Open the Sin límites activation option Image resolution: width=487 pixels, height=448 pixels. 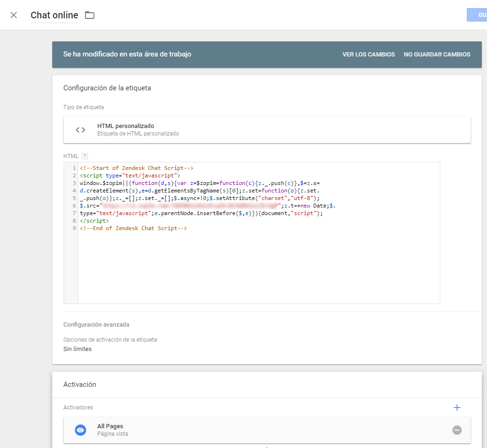click(x=77, y=349)
